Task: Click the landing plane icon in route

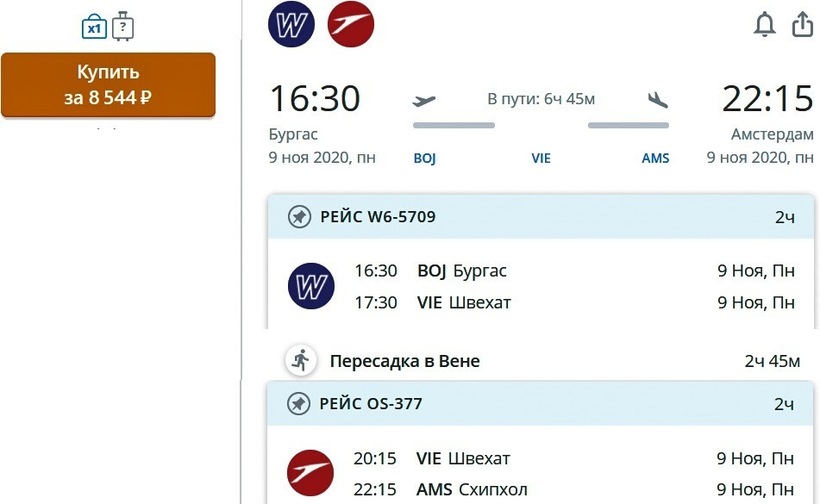Action: 657,100
